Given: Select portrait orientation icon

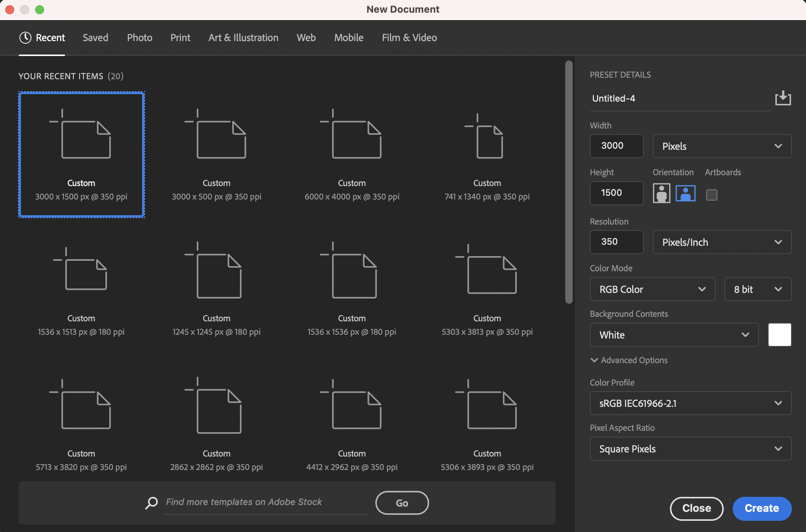Looking at the screenshot, I should 661,194.
